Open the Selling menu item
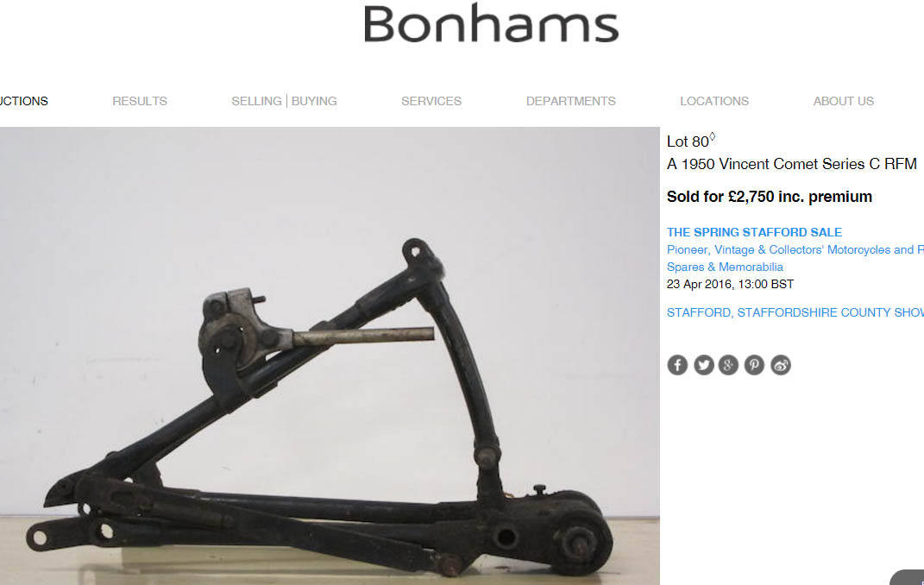Image resolution: width=924 pixels, height=585 pixels. [x=256, y=101]
